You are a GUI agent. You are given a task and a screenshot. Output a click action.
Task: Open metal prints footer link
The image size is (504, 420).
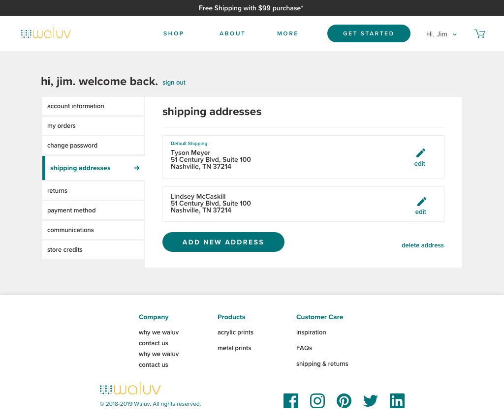(234, 348)
